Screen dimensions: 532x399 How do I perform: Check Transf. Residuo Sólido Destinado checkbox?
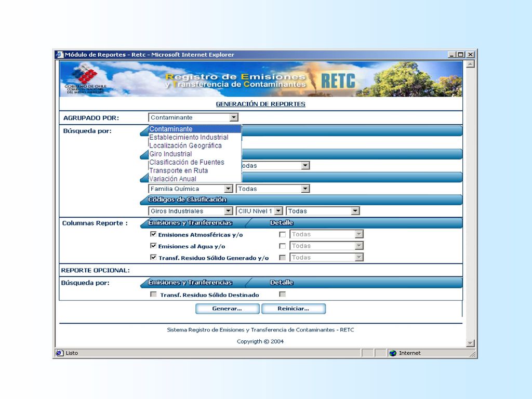(x=153, y=294)
